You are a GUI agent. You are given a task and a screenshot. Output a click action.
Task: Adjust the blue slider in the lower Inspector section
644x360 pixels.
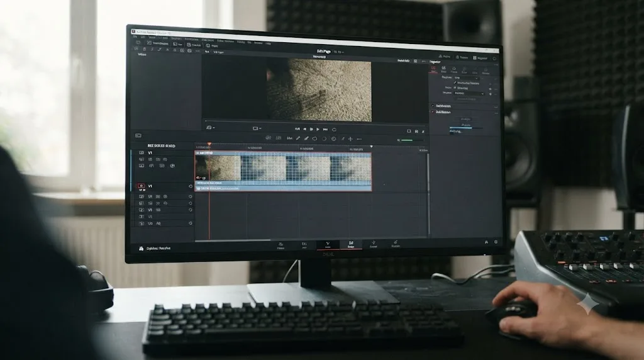[x=465, y=128]
